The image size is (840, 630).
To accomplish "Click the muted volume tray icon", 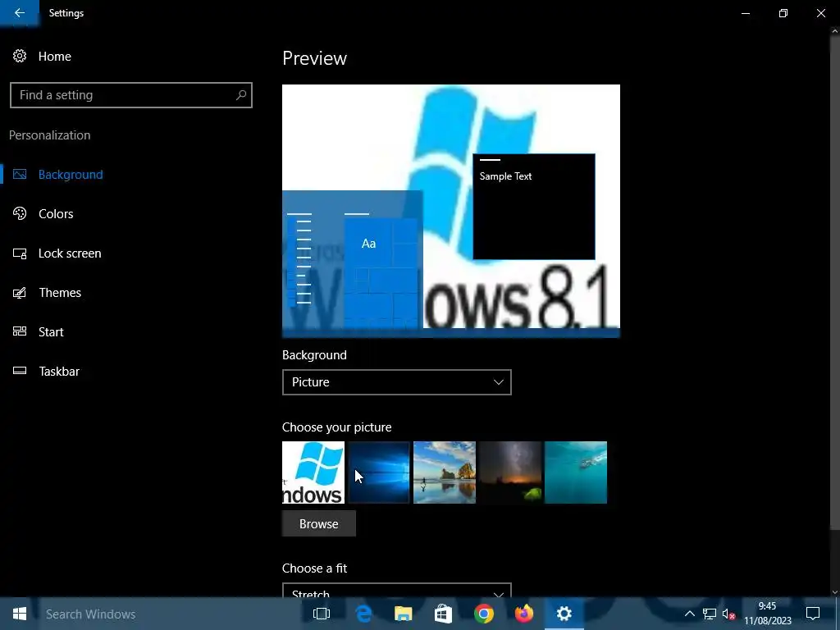I will [x=728, y=614].
